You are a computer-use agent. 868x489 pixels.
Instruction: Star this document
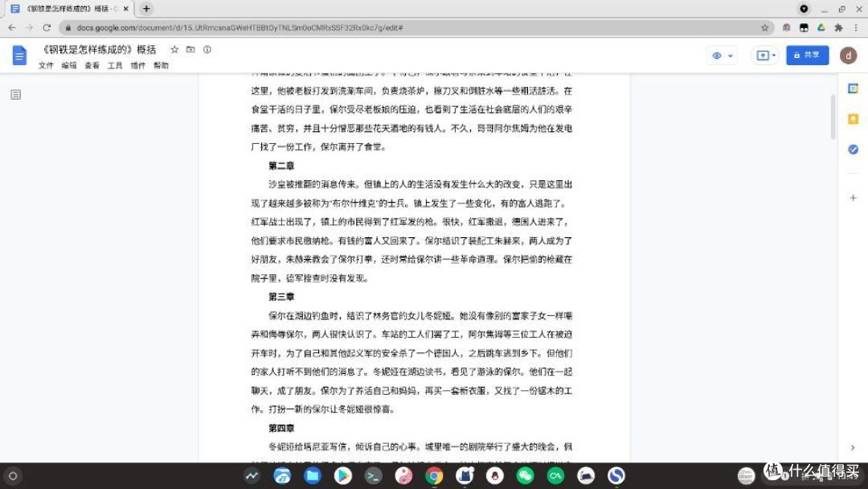pyautogui.click(x=174, y=49)
